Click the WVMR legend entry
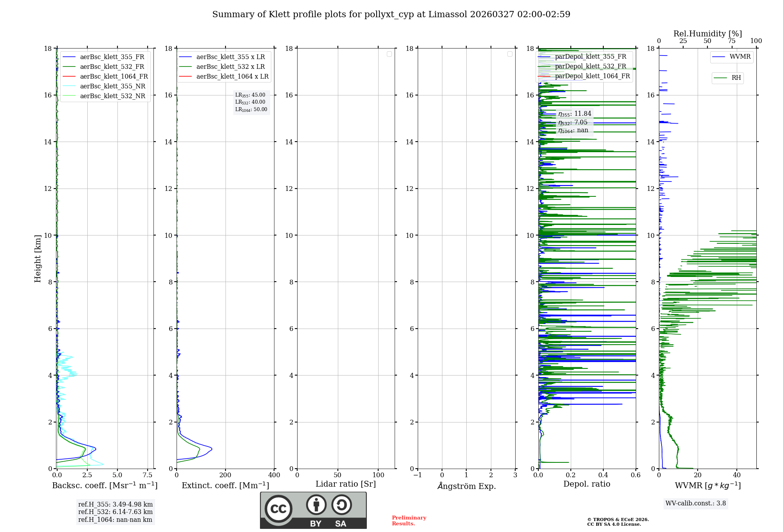 pos(740,57)
